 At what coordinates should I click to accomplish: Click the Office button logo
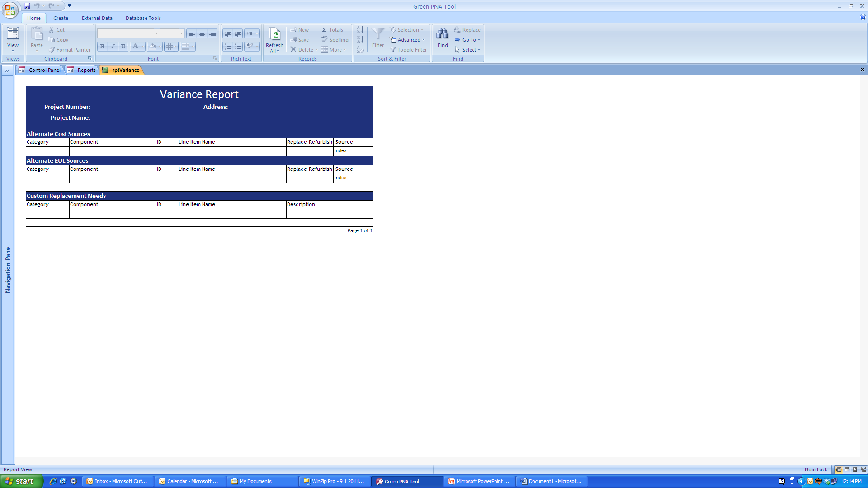pyautogui.click(x=10, y=10)
